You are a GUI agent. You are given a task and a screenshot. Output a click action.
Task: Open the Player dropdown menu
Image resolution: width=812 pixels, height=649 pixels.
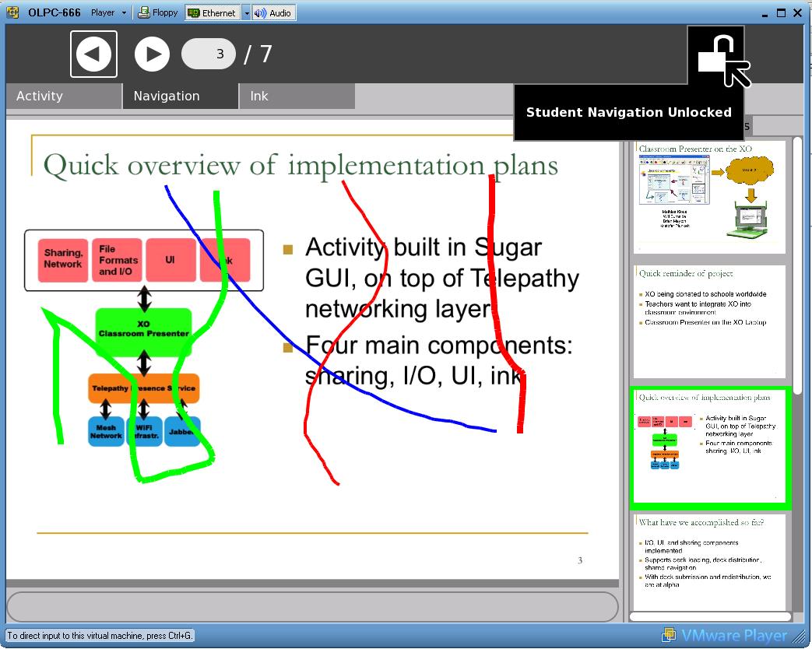click(107, 12)
